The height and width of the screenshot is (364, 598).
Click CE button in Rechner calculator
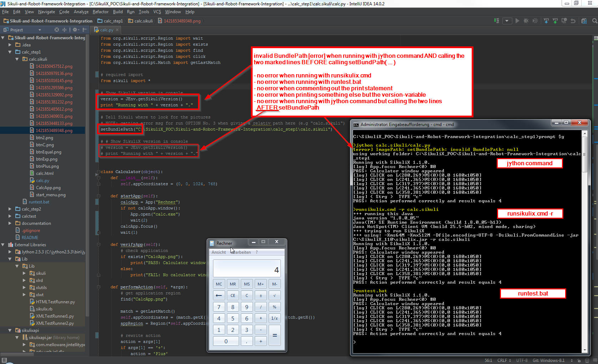(233, 295)
